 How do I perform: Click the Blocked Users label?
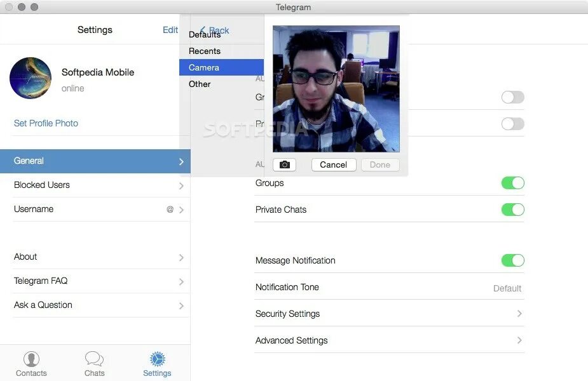[x=41, y=185]
